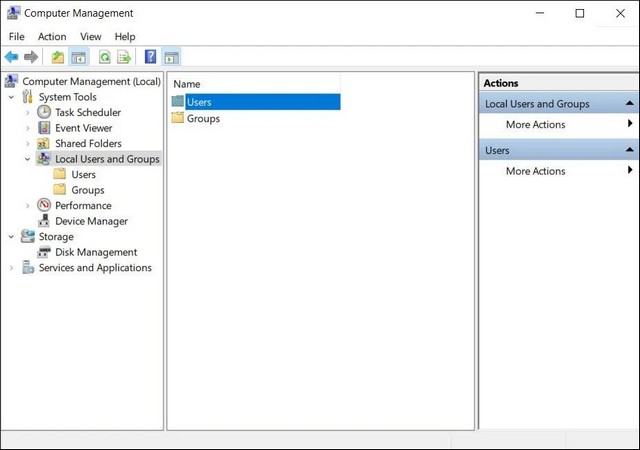The width and height of the screenshot is (640, 450).
Task: Select the highlighted Users entry in center list
Action: 262,102
